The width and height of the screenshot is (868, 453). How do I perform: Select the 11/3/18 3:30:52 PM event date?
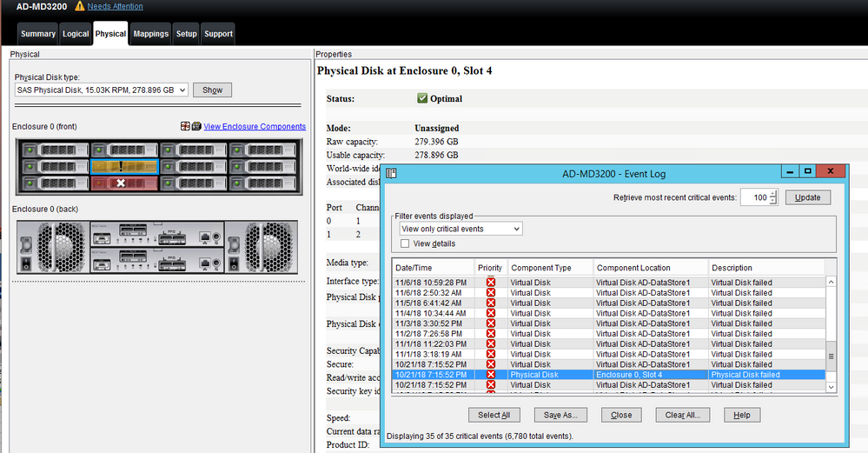[428, 323]
